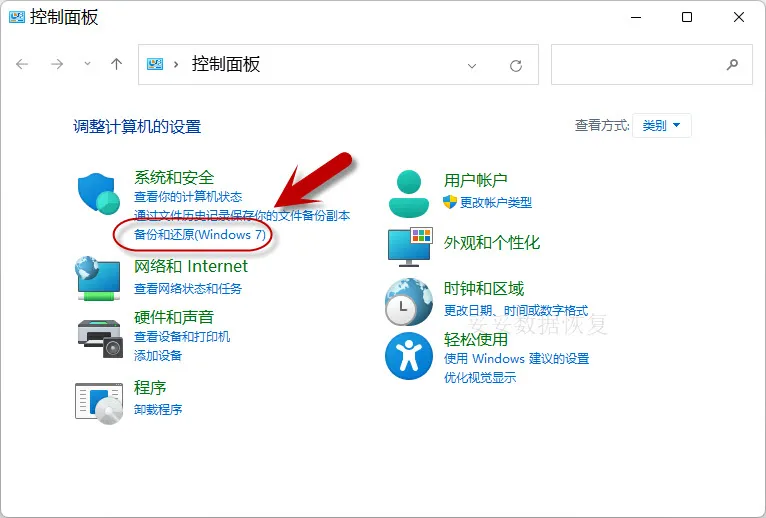Viewport: 766px width, 518px height.
Task: Open the Programs disc icon
Action: (99, 404)
